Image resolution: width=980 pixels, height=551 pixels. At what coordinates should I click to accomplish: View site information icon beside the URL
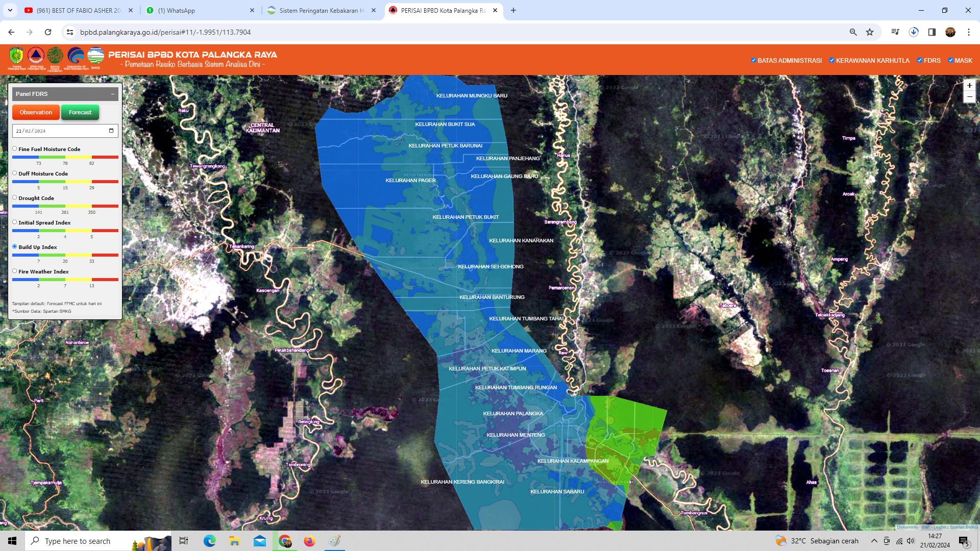[70, 32]
